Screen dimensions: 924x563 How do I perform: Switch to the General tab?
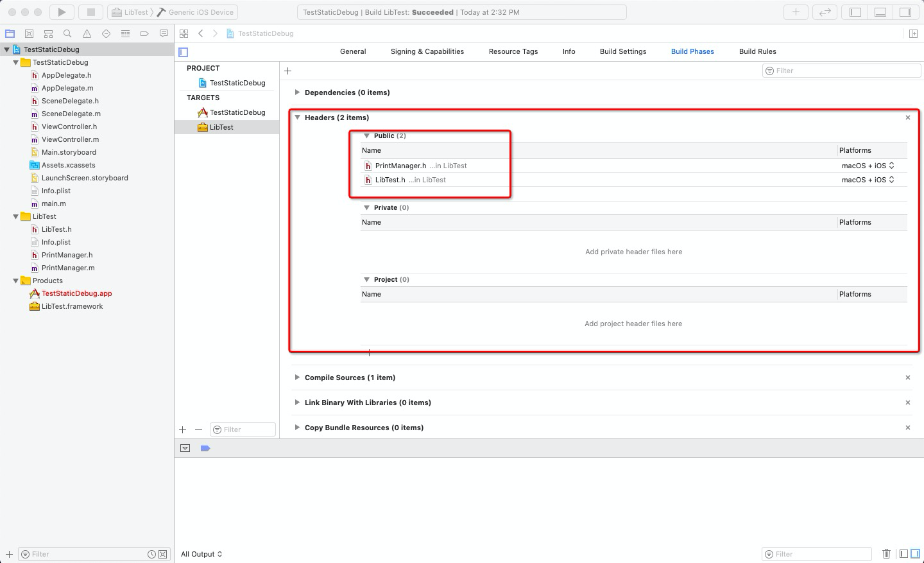pos(353,51)
